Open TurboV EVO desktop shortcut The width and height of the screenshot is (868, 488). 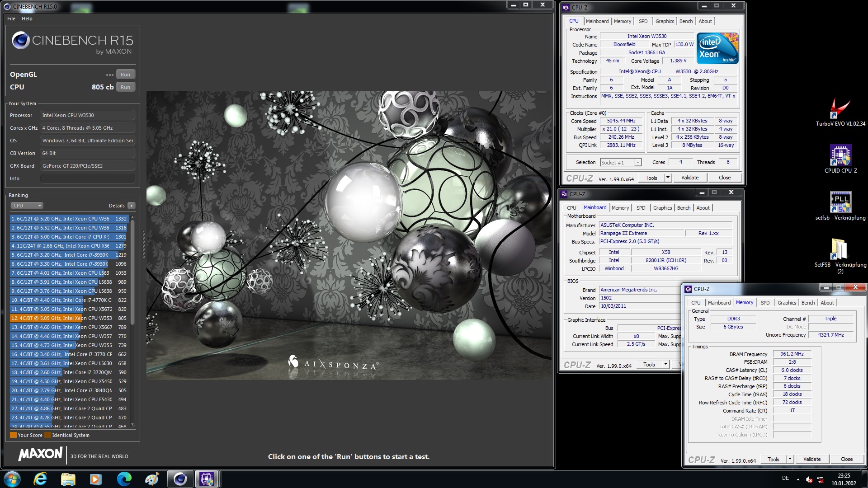[840, 112]
